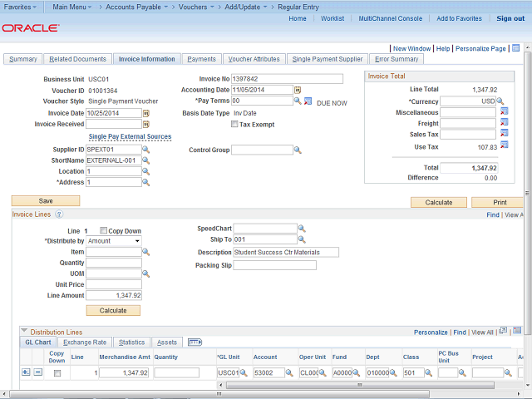Open Invoice Lines help icon
532x399 pixels.
pos(59,214)
